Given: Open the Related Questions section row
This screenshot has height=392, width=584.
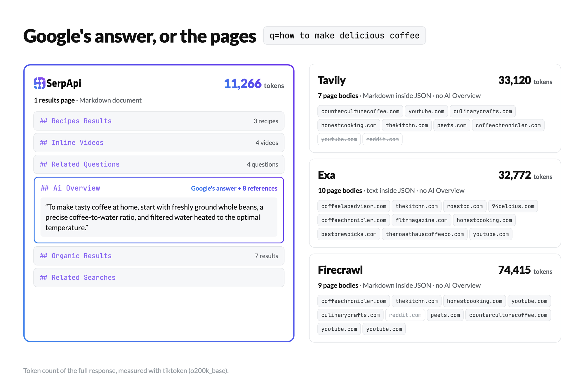Looking at the screenshot, I should [159, 164].
